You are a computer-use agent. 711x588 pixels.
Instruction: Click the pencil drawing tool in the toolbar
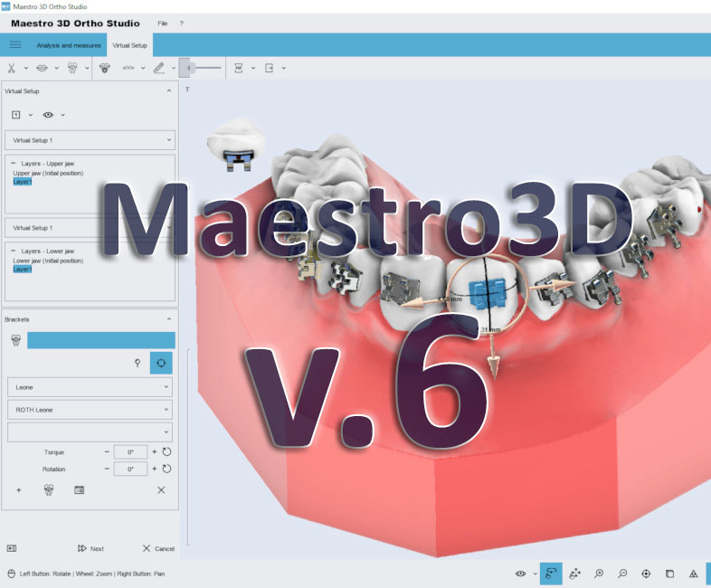pyautogui.click(x=158, y=68)
